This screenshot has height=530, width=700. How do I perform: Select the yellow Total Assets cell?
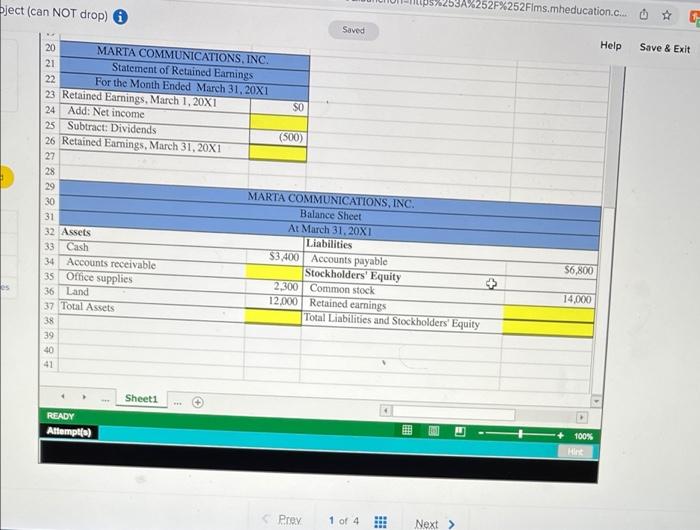273,316
